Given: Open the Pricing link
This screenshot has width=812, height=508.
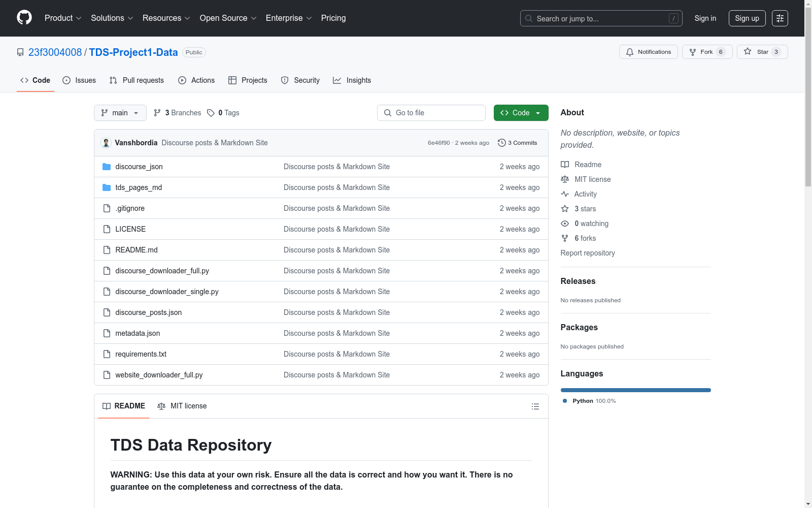Looking at the screenshot, I should 333,18.
